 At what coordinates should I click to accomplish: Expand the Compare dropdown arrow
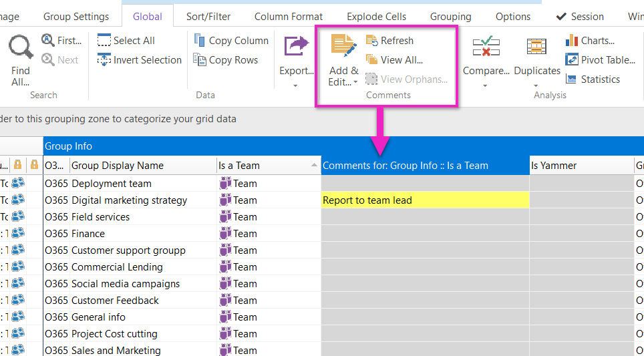tap(486, 85)
